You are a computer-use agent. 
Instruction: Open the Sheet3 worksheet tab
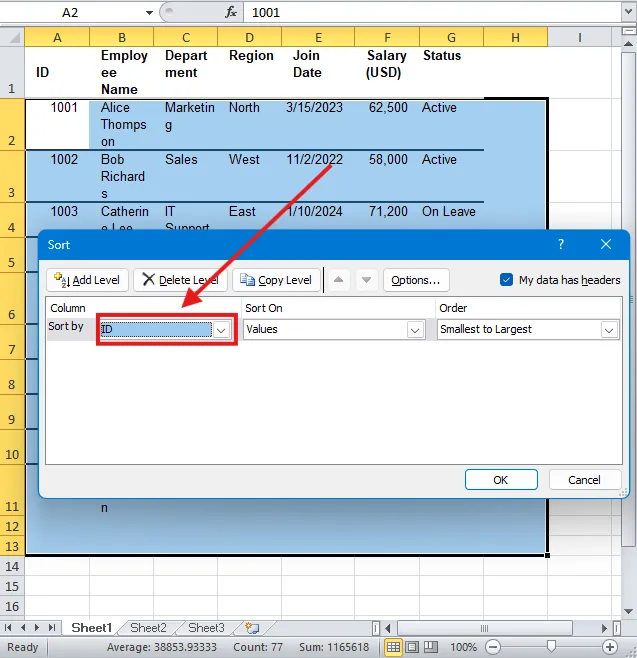pyautogui.click(x=206, y=628)
